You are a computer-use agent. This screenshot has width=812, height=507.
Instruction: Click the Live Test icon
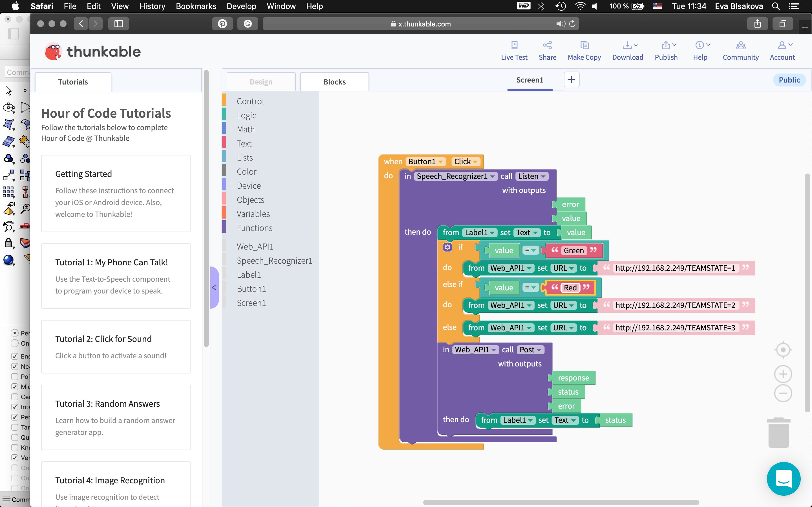514,45
